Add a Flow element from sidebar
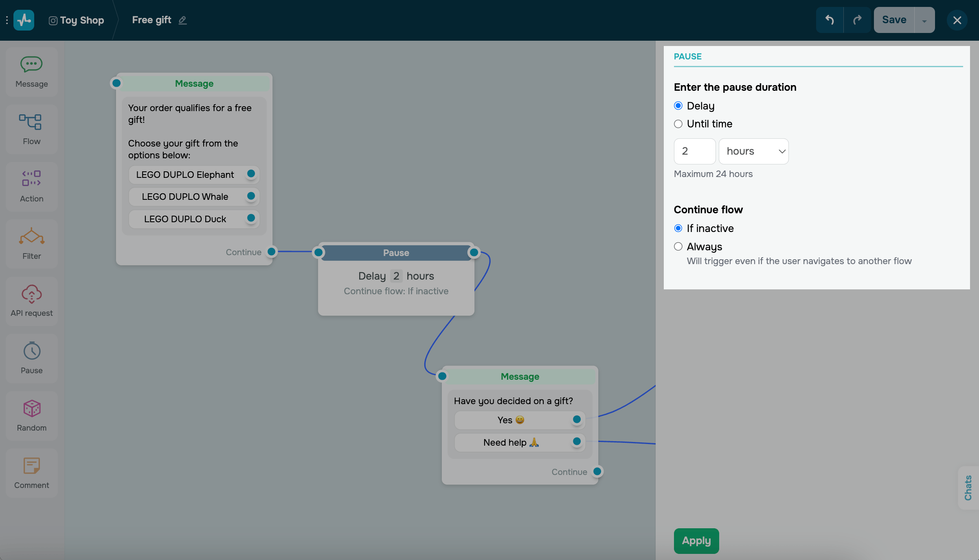 [31, 122]
